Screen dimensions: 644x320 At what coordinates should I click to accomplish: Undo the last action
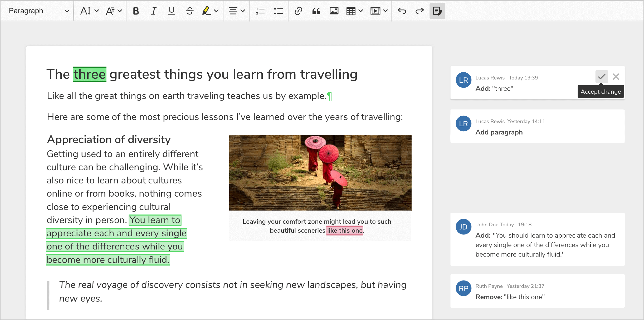pos(402,11)
